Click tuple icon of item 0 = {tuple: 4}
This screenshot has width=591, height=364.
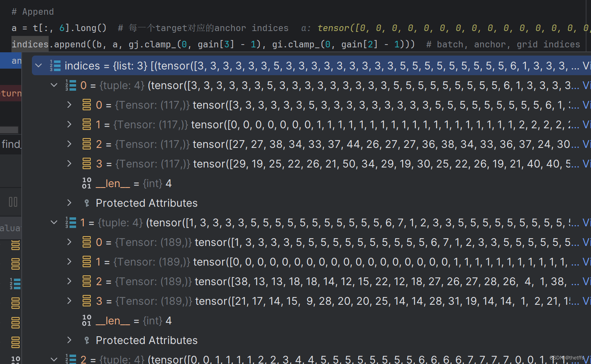coord(71,85)
